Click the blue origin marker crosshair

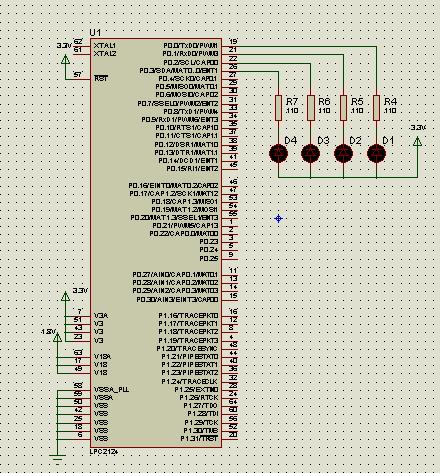tap(278, 219)
